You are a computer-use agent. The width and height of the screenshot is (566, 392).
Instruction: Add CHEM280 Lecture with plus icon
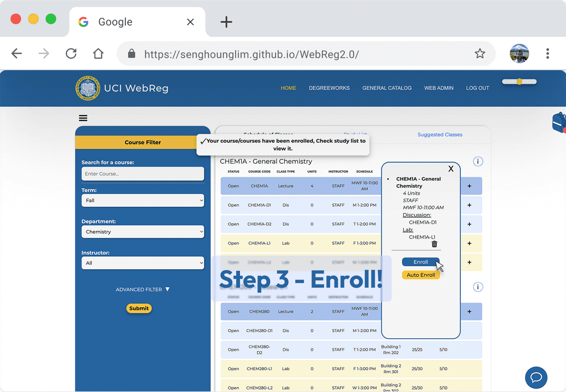click(469, 311)
